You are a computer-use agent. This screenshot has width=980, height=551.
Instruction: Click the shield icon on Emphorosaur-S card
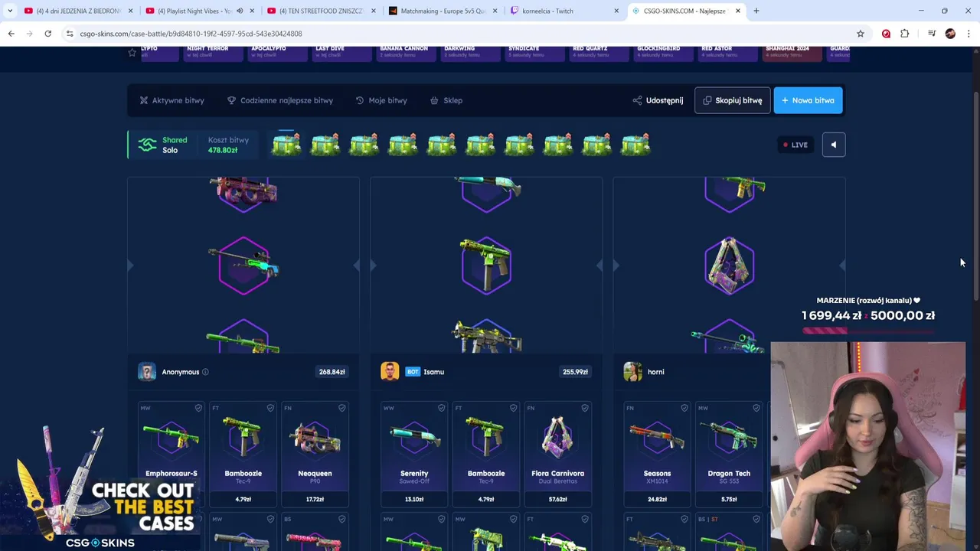click(x=198, y=408)
